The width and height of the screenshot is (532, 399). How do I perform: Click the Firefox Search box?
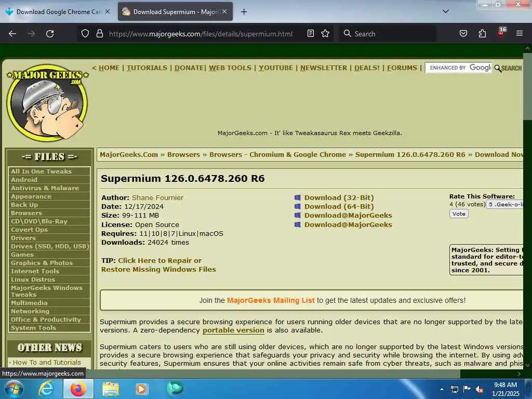pyautogui.click(x=388, y=34)
